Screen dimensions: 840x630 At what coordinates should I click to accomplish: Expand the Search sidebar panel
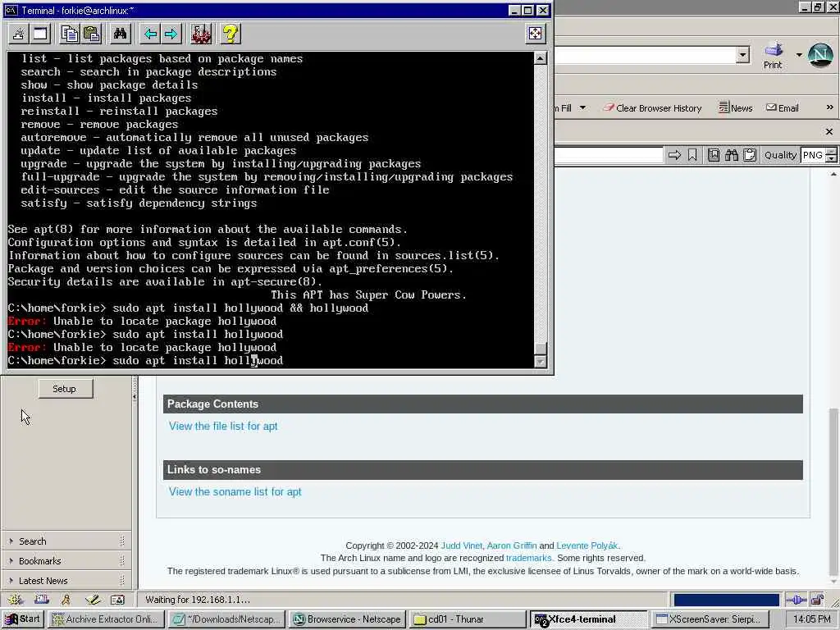pyautogui.click(x=66, y=541)
